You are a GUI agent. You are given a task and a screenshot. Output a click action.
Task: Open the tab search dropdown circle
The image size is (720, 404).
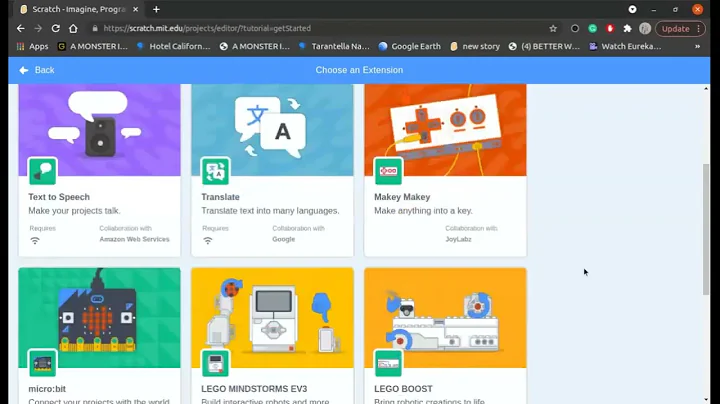632,9
